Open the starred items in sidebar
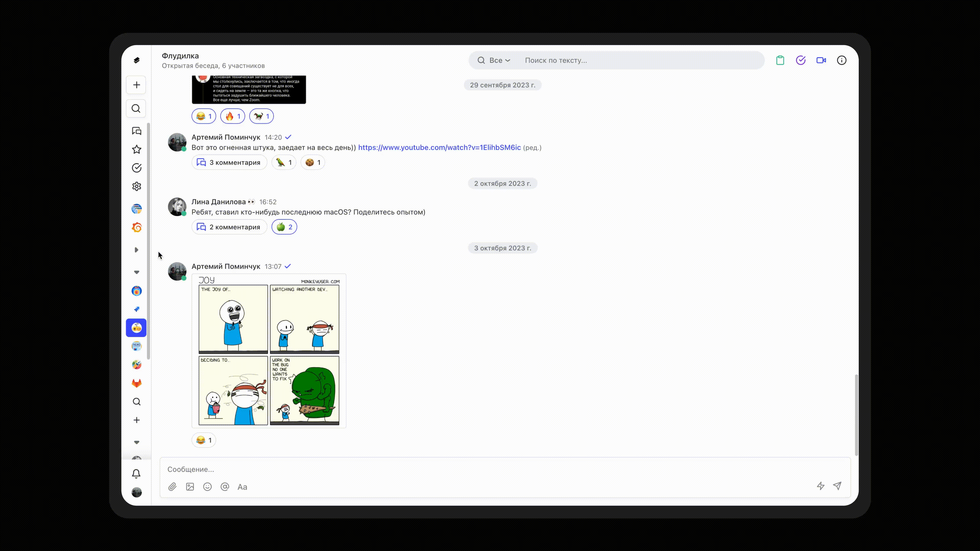The height and width of the screenshot is (551, 980). (137, 149)
